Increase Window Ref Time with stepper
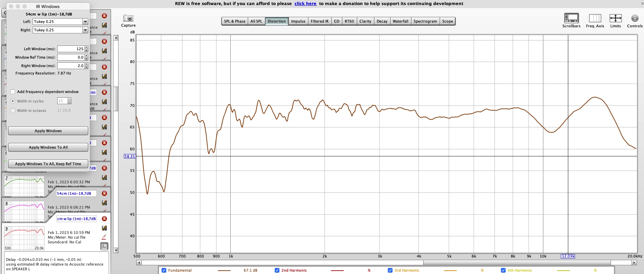 (87, 56)
